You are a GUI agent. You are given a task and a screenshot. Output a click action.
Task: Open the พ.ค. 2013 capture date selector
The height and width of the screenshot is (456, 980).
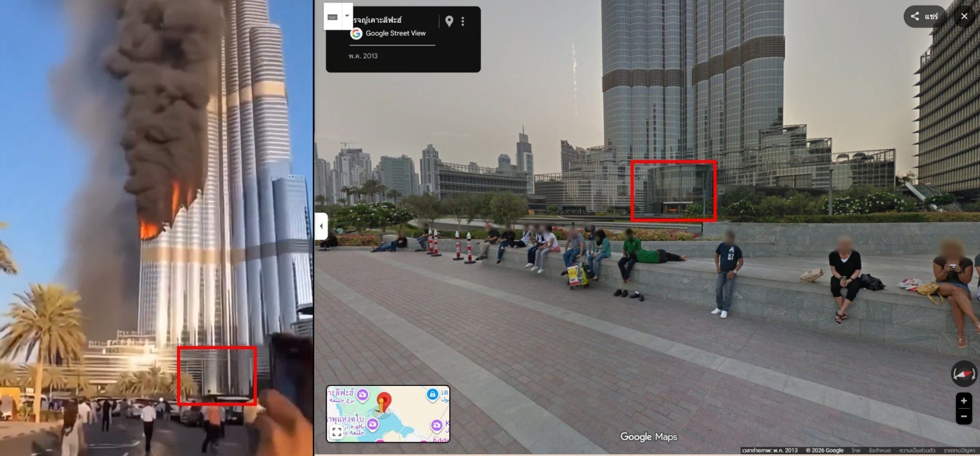coord(363,56)
